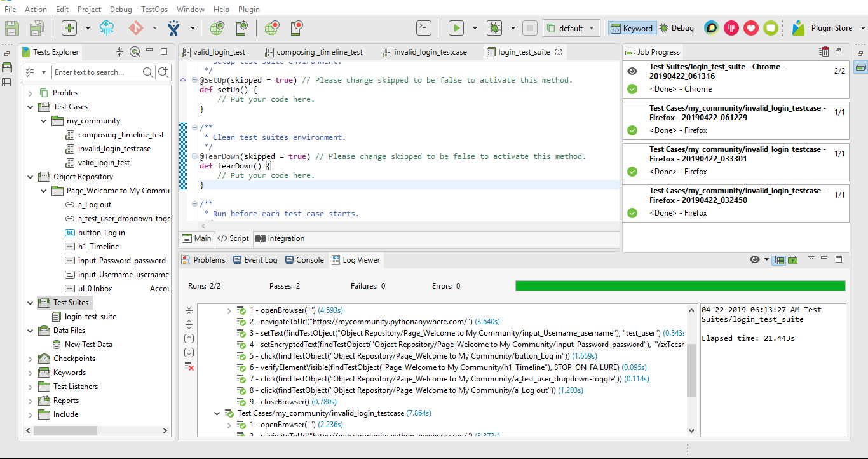Open the Script view tab
The height and width of the screenshot is (459, 868).
pyautogui.click(x=233, y=238)
